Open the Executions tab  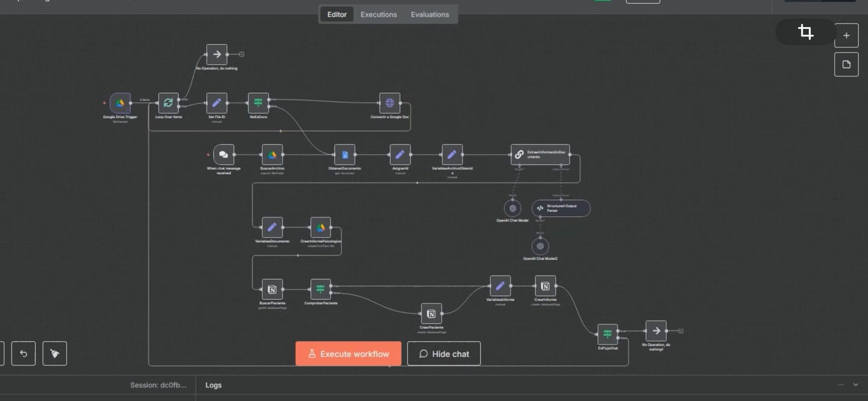(379, 14)
